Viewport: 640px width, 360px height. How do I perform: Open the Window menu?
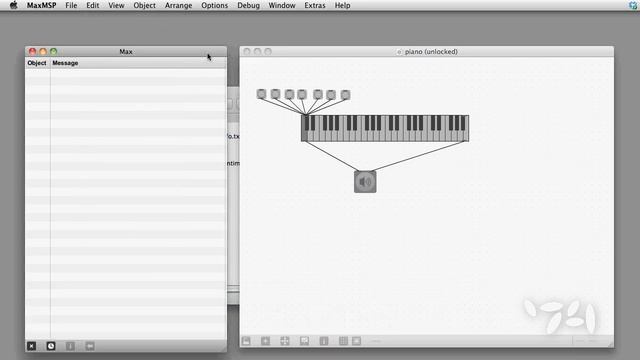(282, 5)
